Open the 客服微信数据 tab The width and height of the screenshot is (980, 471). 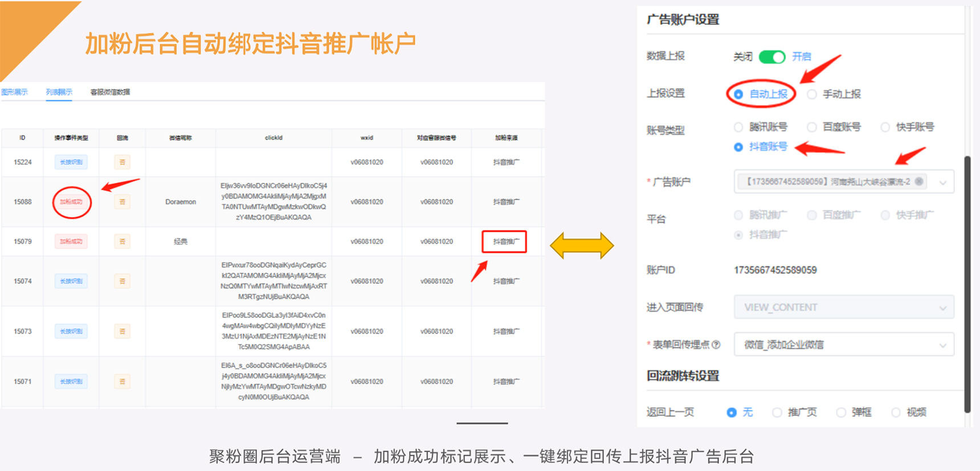click(x=110, y=92)
